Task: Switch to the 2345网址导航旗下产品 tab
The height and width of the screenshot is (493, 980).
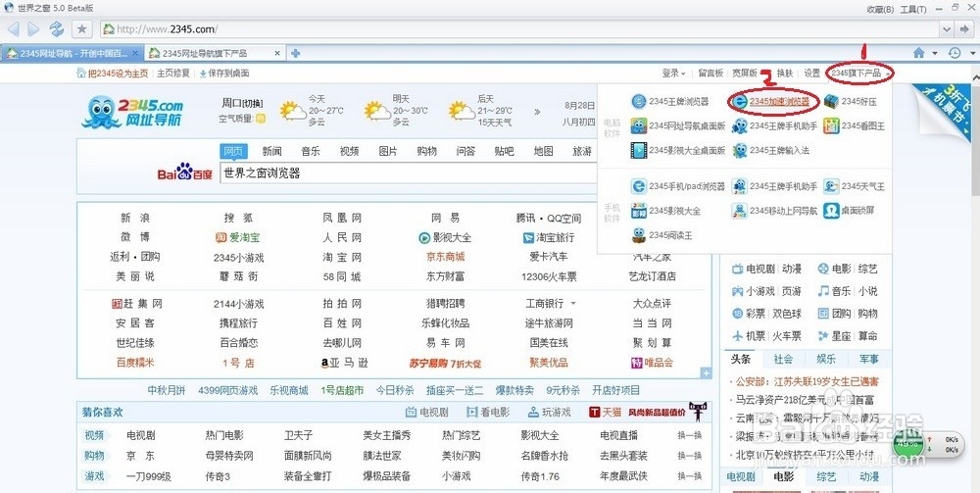Action: 215,53
